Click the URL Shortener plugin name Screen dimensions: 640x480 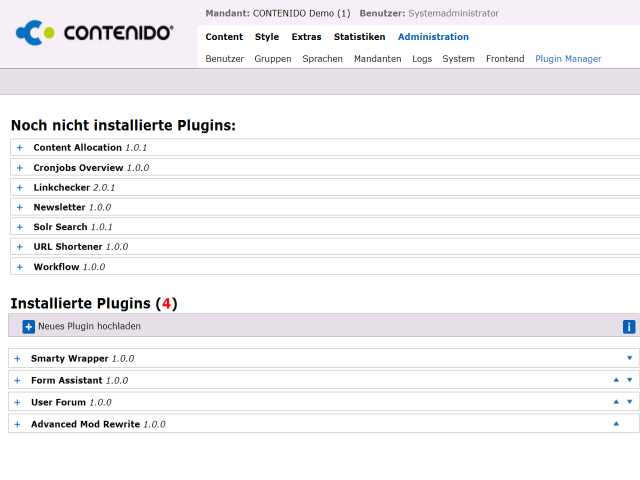pos(68,247)
